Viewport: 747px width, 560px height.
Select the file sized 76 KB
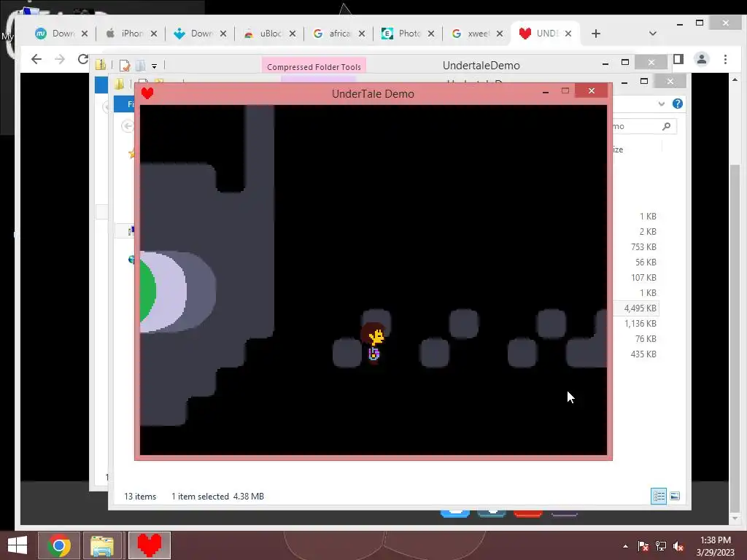pyautogui.click(x=646, y=338)
